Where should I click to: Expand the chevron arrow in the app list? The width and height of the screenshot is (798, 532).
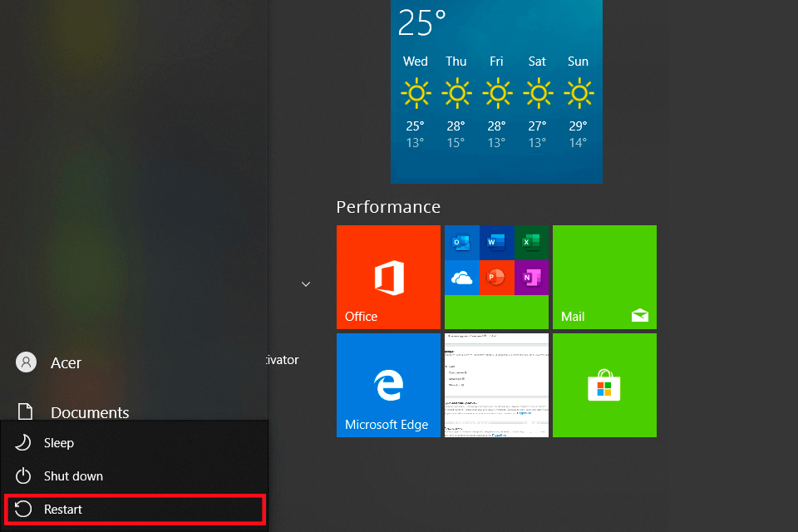point(306,284)
